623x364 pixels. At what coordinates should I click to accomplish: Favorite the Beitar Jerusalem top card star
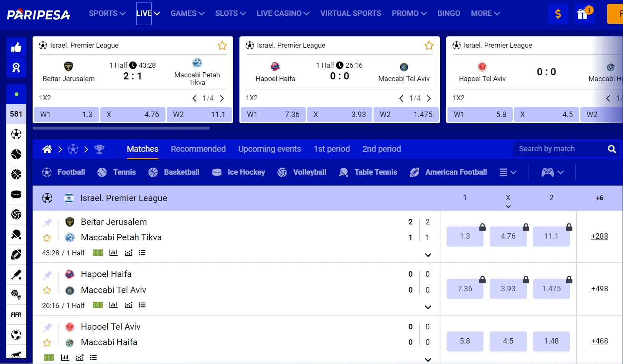(x=222, y=46)
